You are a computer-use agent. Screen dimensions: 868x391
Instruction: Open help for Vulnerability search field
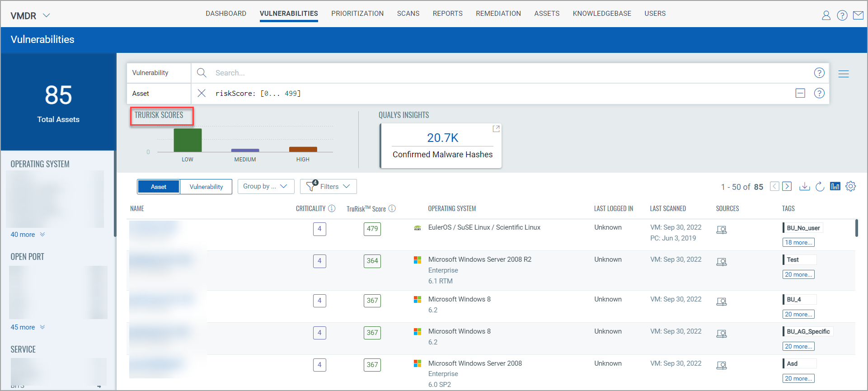[819, 73]
